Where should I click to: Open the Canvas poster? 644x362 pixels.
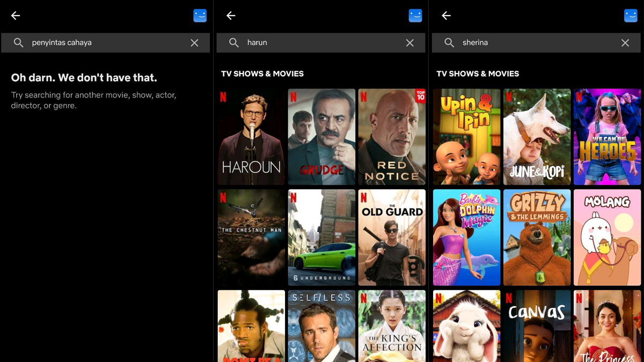coord(537,326)
